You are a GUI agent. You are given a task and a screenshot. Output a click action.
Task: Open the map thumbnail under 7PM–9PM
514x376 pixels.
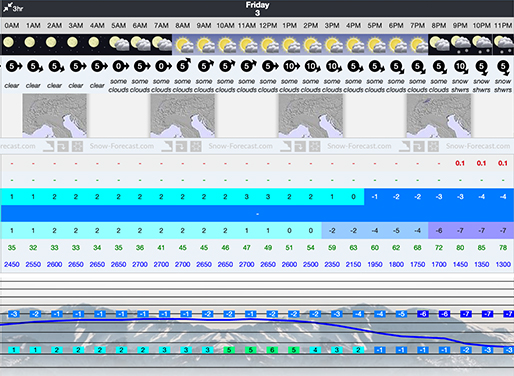click(x=439, y=116)
